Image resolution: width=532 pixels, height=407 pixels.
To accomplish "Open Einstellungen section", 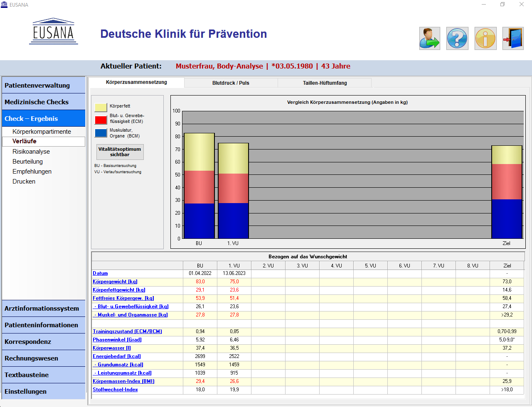I will tap(44, 391).
